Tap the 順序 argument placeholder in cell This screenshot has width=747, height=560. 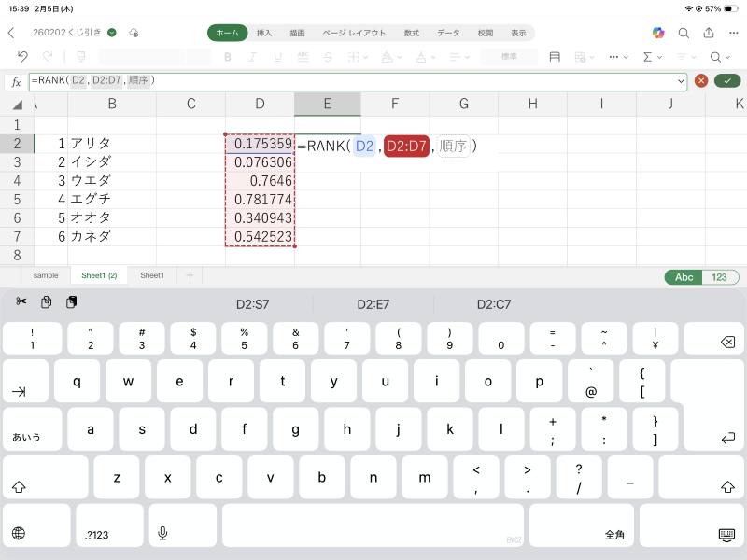click(453, 146)
